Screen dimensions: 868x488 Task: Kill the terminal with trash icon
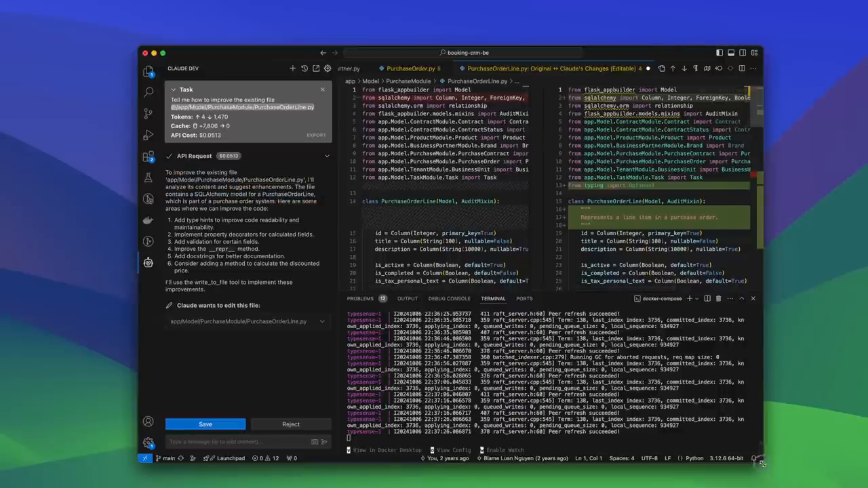click(x=719, y=298)
